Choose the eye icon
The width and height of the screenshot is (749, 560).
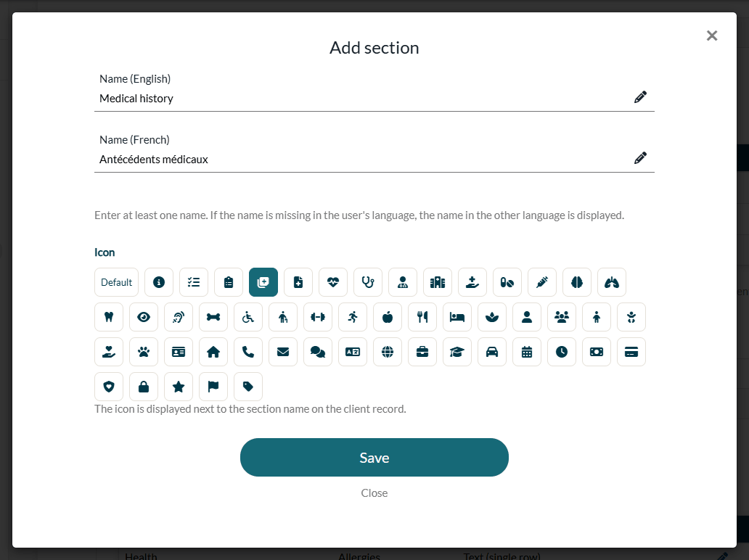click(144, 317)
